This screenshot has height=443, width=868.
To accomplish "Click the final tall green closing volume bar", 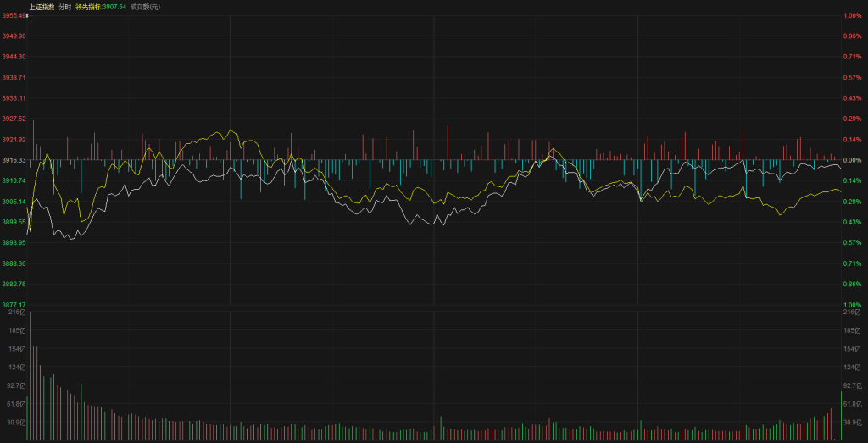I will (x=841, y=416).
